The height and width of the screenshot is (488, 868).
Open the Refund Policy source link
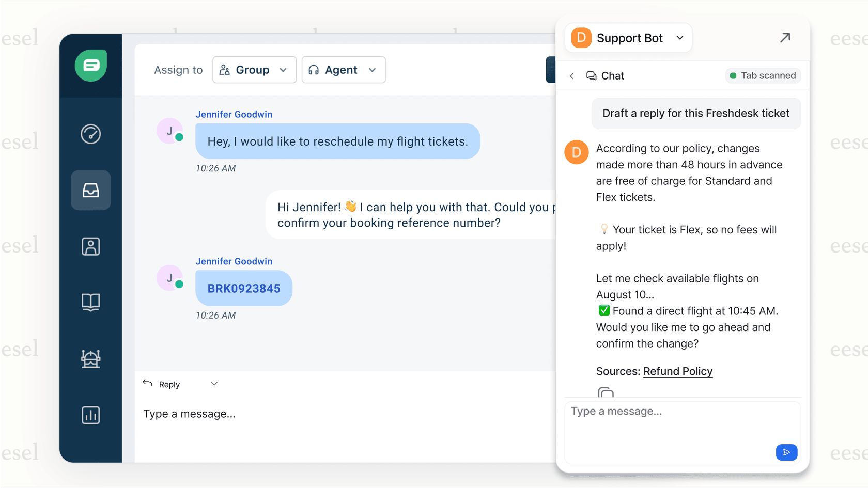pyautogui.click(x=677, y=371)
